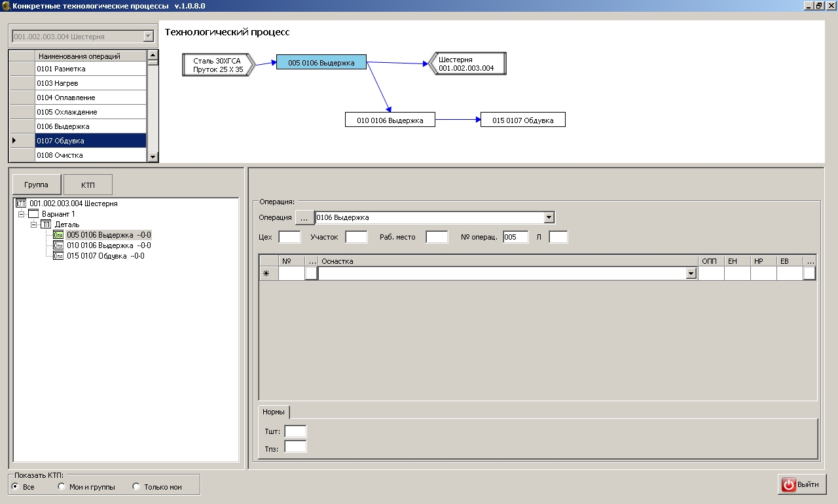Click the ellipsis button next to Операция label
This screenshot has height=504, width=838.
304,217
